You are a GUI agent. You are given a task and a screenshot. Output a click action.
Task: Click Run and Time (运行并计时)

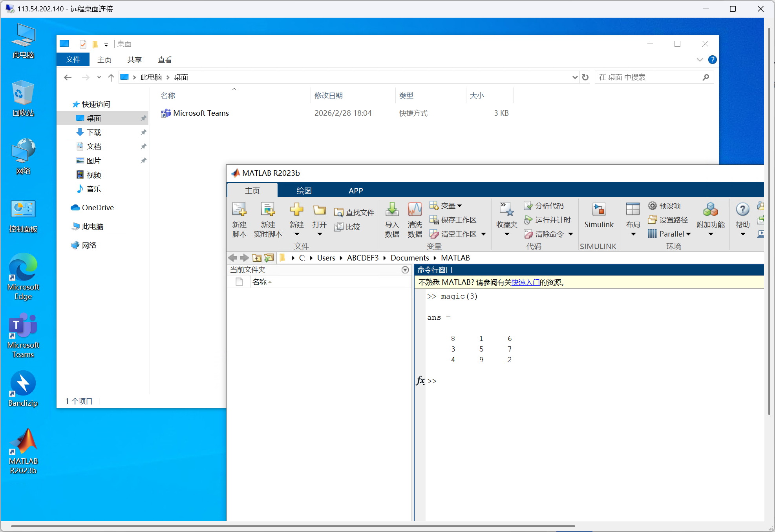click(x=547, y=220)
